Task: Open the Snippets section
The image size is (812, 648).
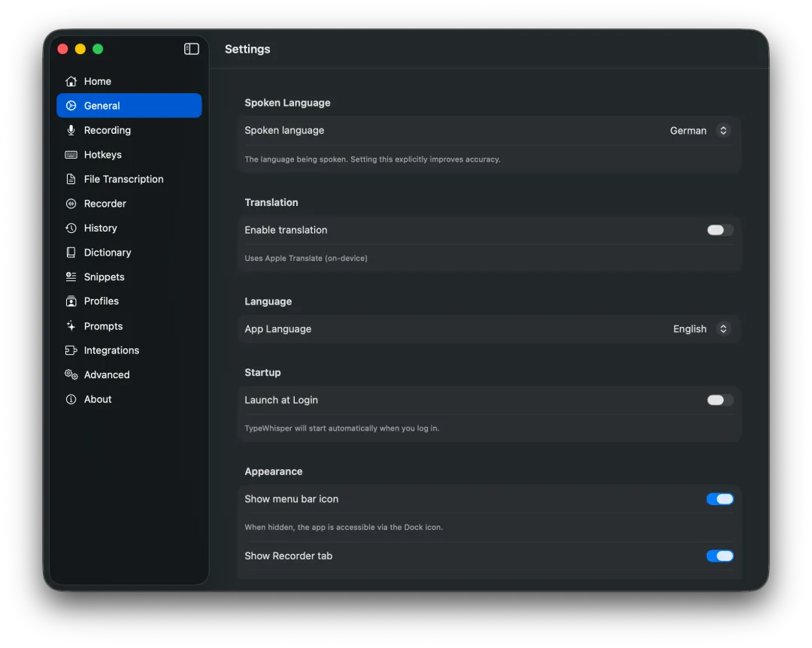Action: click(104, 277)
